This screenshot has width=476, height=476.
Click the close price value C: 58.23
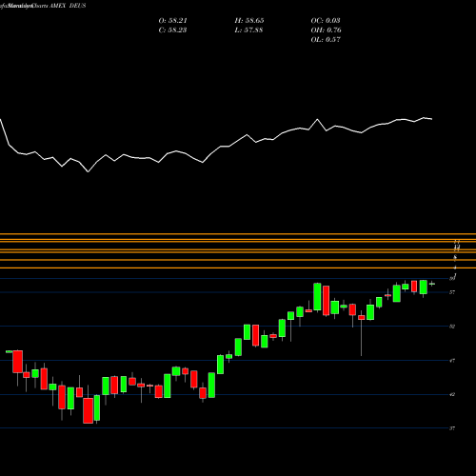(x=172, y=30)
